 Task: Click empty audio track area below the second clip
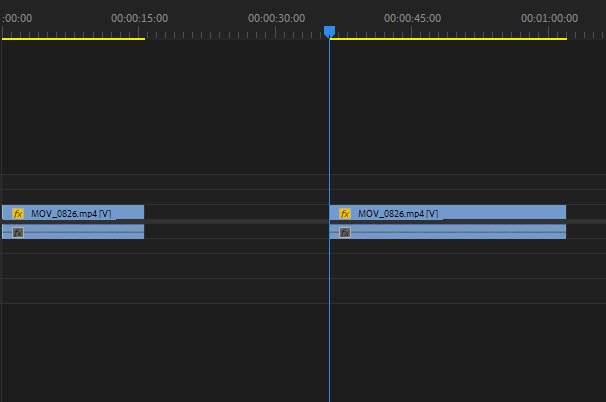448,265
